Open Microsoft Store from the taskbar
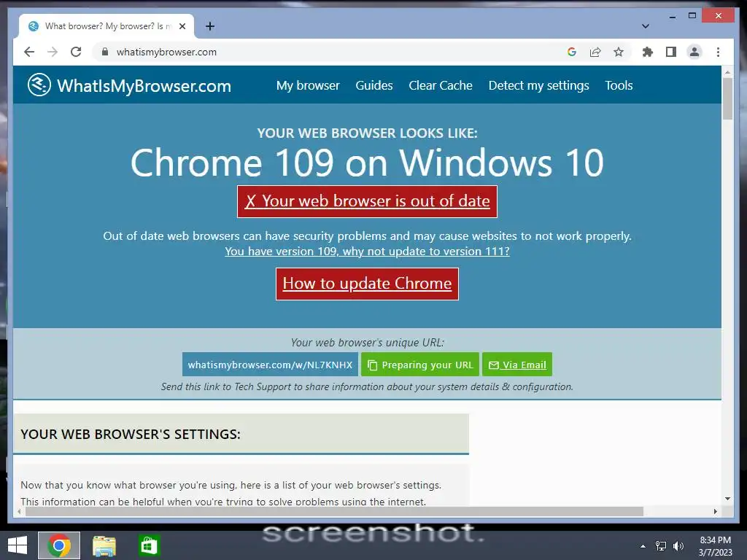 (x=149, y=545)
